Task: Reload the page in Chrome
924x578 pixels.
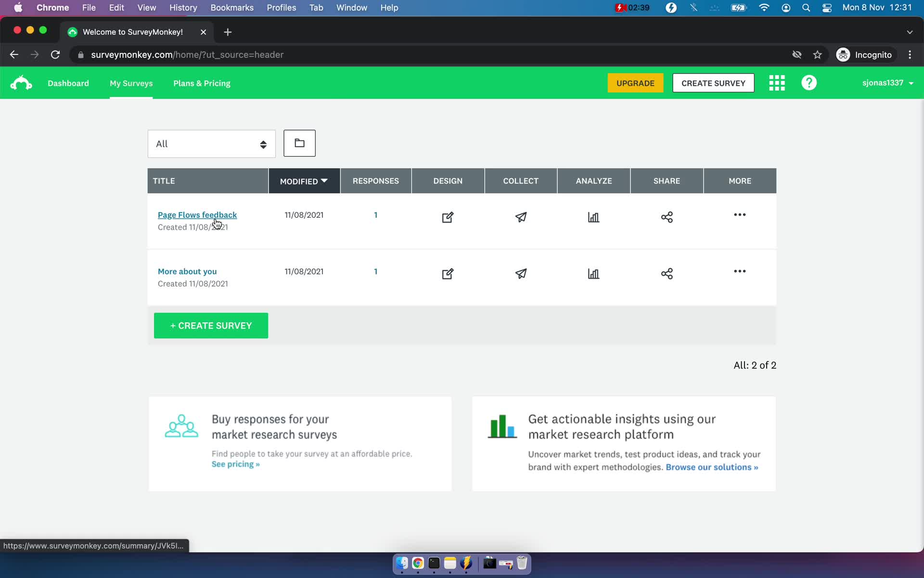Action: pyautogui.click(x=55, y=54)
